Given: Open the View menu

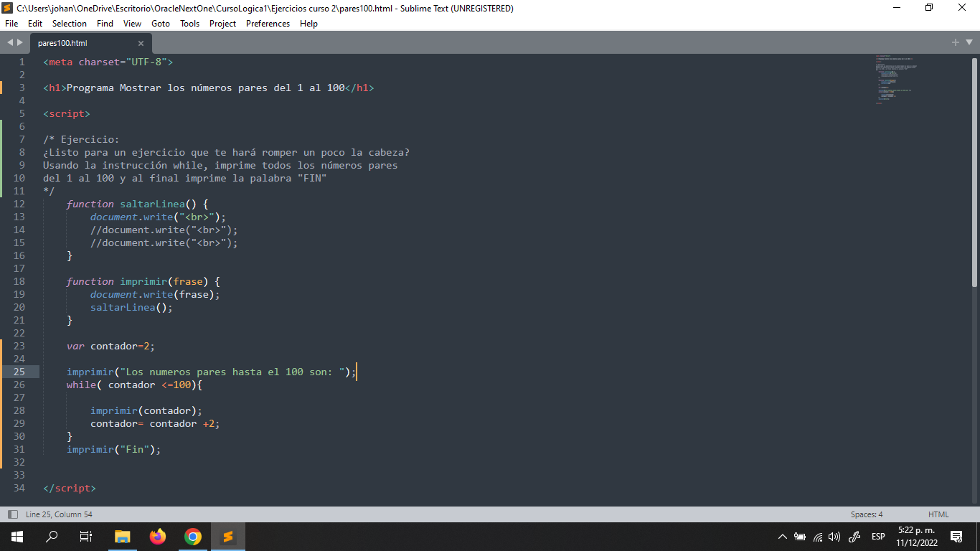Looking at the screenshot, I should pos(132,24).
